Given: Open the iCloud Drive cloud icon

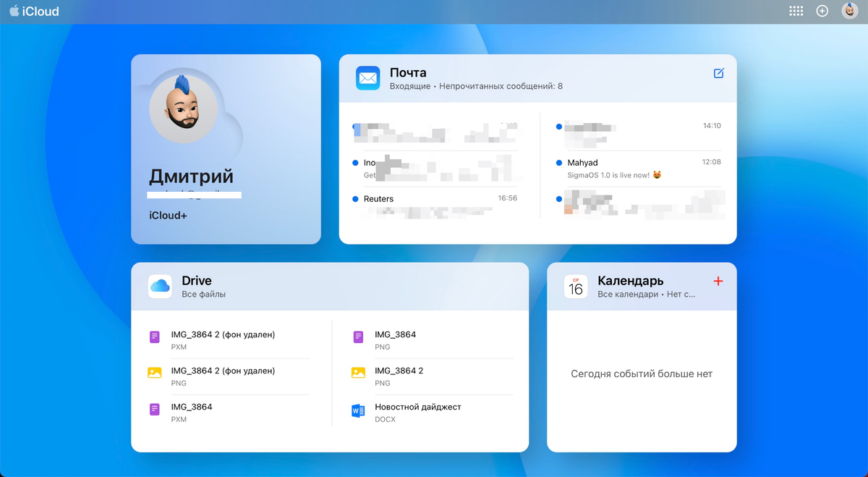Looking at the screenshot, I should pos(160,286).
